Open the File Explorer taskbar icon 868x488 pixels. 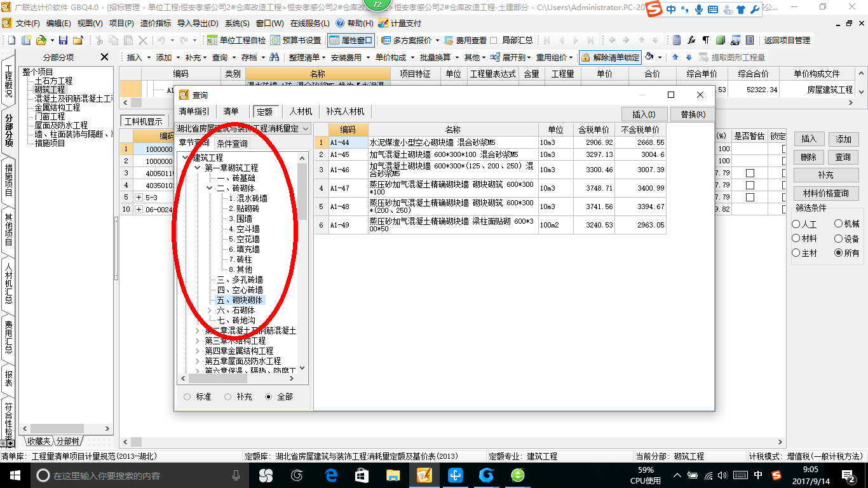click(x=393, y=475)
